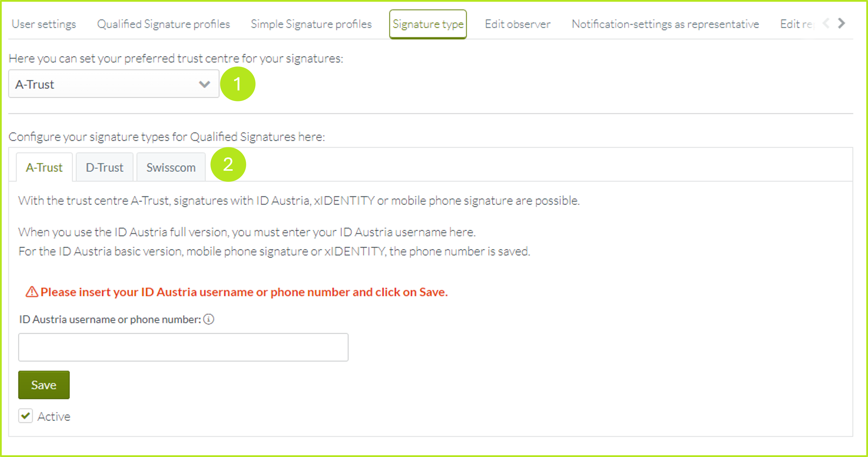Viewport: 868px width, 457px height.
Task: Open the User settings tab
Action: tap(44, 24)
